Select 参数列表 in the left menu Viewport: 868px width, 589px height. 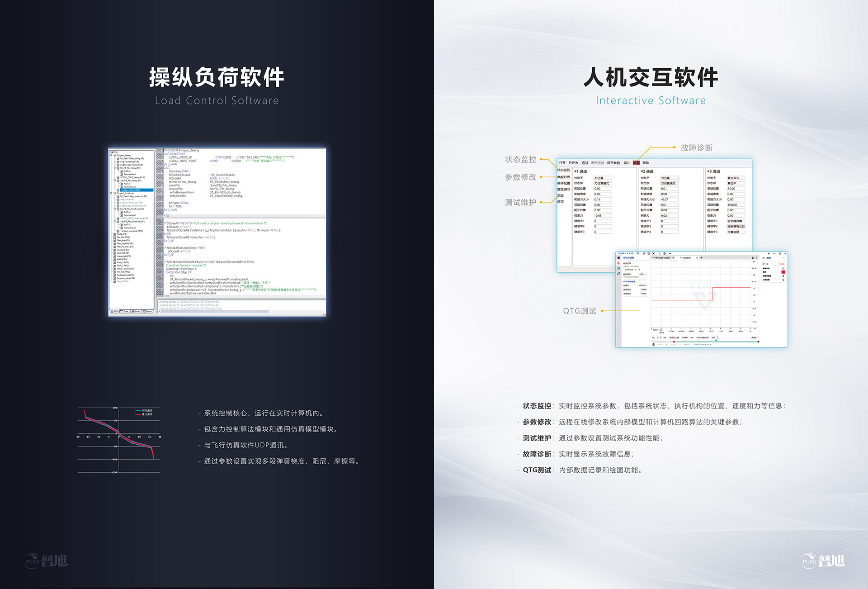click(564, 177)
